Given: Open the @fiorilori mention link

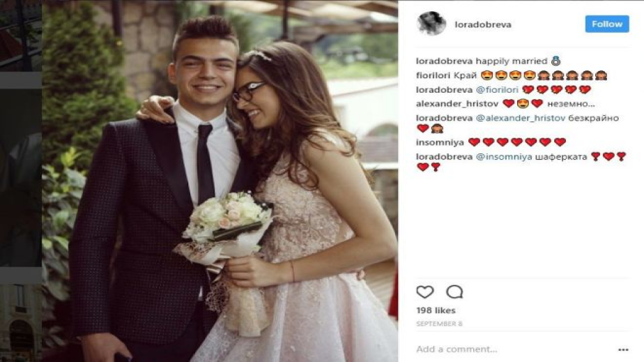Looking at the screenshot, I should point(497,89).
